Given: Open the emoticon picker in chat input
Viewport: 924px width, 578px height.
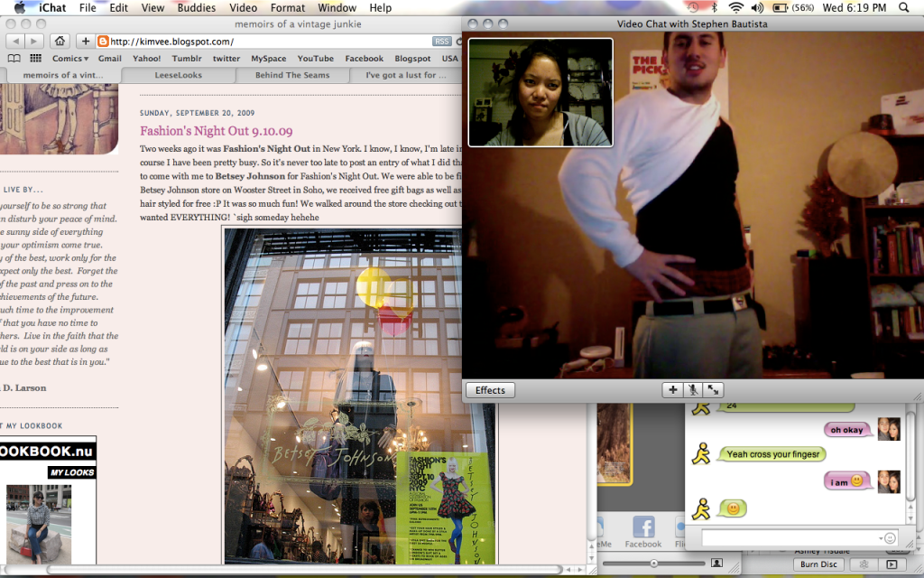Looking at the screenshot, I should [891, 538].
